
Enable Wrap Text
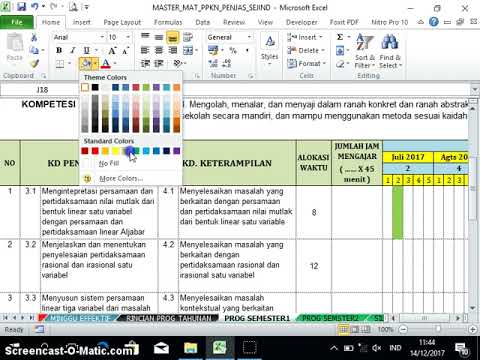tap(188, 37)
